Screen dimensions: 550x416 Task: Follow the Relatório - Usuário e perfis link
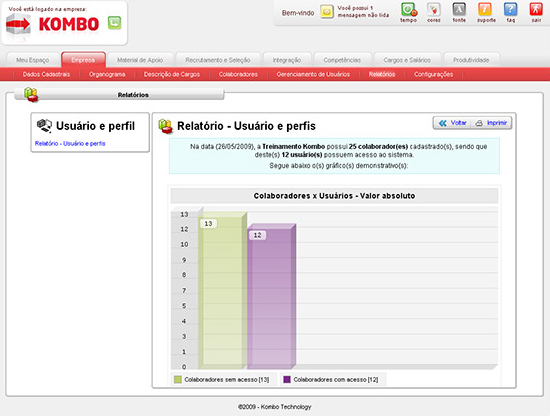70,143
